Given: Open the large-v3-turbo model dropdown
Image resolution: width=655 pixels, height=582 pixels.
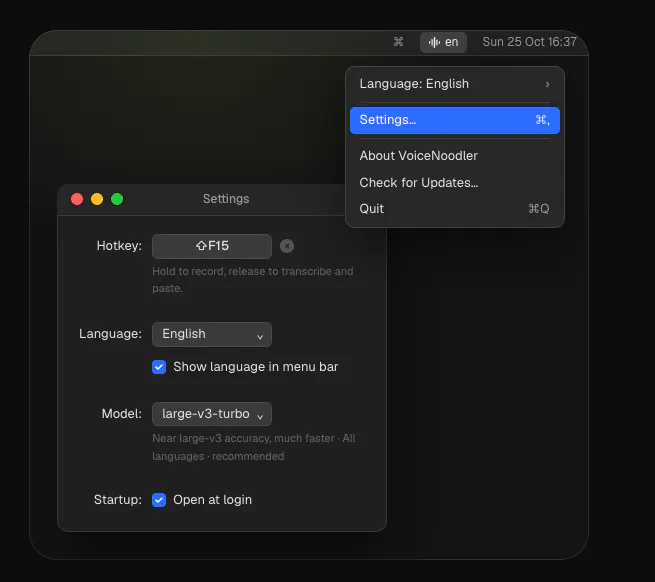Looking at the screenshot, I should pyautogui.click(x=212, y=414).
